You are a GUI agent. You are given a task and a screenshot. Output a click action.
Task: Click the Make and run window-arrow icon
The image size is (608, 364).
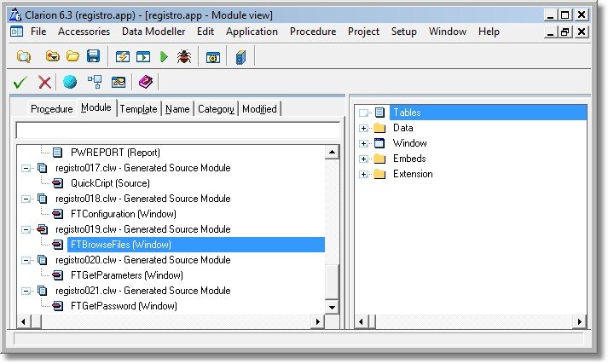143,57
